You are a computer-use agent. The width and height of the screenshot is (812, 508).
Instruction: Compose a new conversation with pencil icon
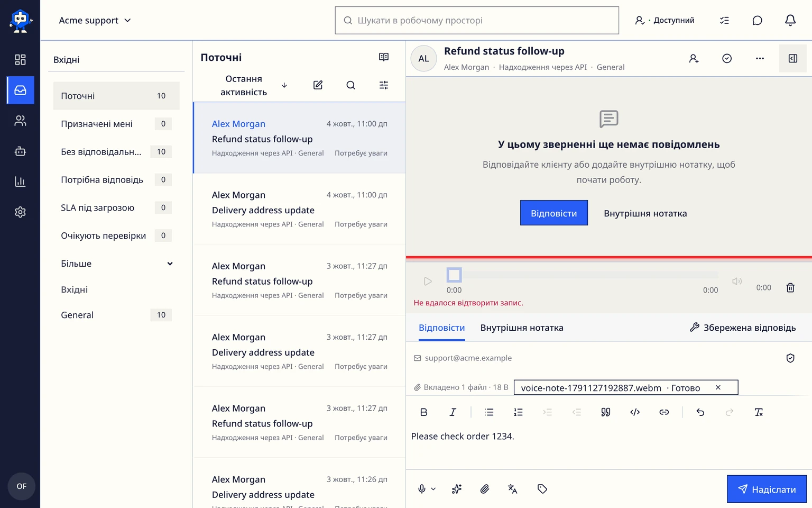(318, 85)
